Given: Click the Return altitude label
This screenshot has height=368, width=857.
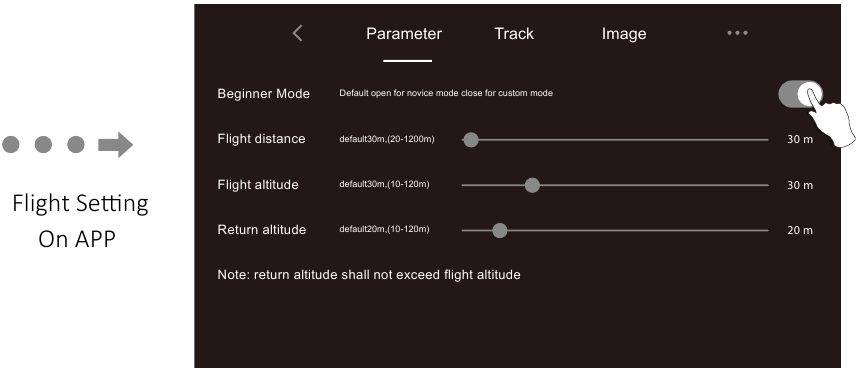Looking at the screenshot, I should tap(262, 230).
